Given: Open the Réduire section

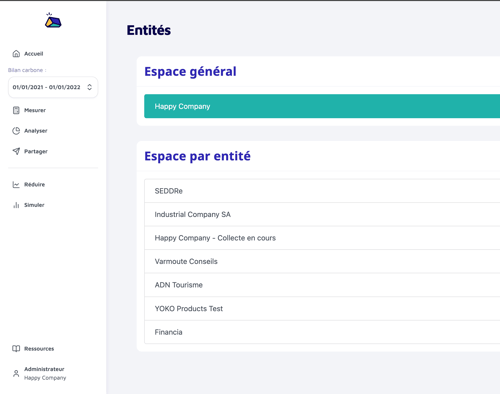Looking at the screenshot, I should click(x=34, y=184).
